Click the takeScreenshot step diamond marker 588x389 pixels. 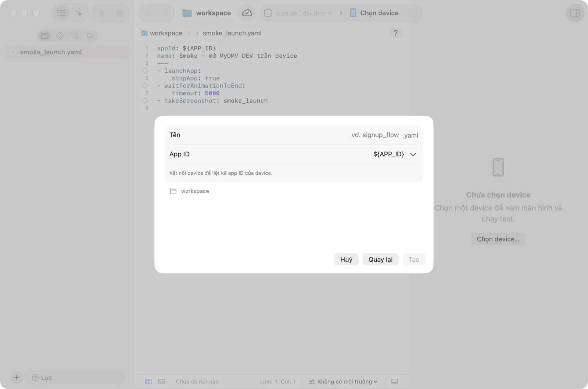[145, 100]
